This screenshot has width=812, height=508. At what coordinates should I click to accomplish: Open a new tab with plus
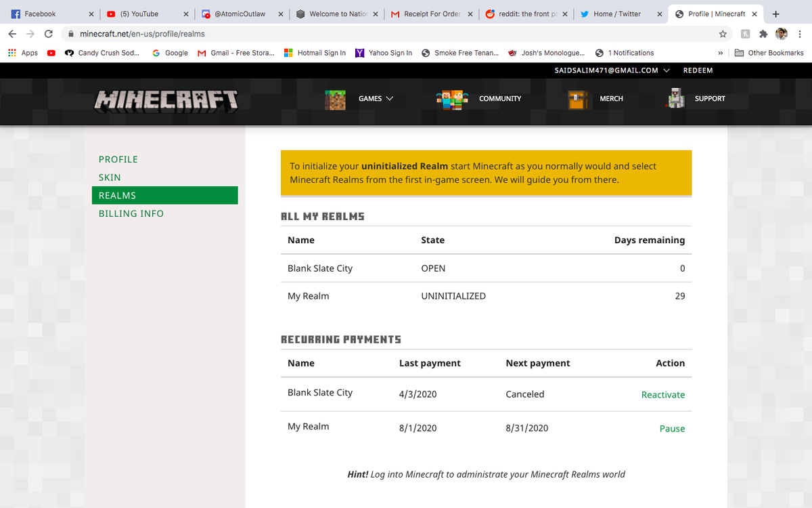point(775,14)
